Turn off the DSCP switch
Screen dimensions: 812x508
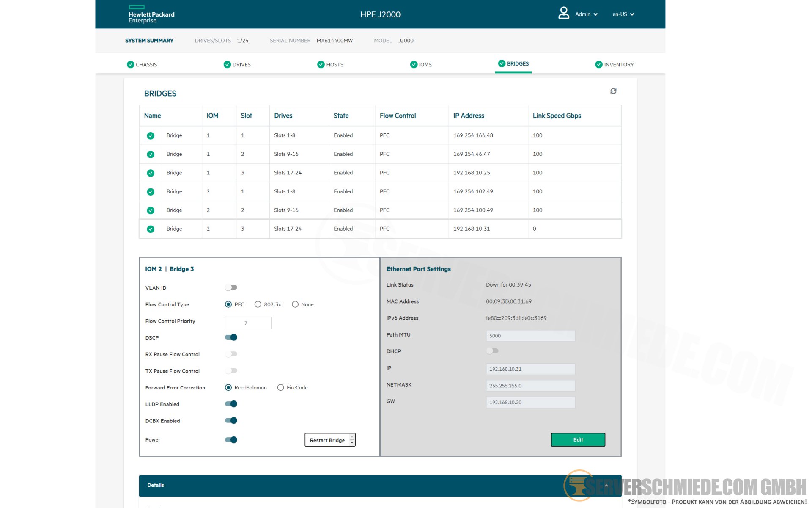231,337
